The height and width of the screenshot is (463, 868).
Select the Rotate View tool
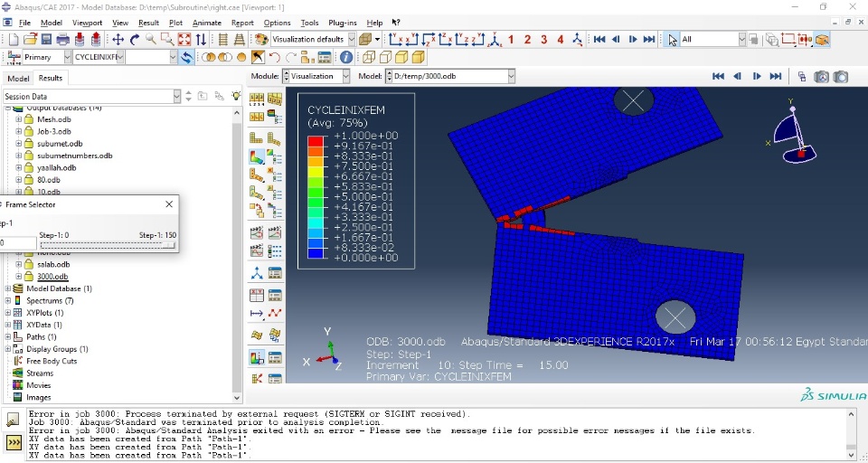[x=135, y=39]
